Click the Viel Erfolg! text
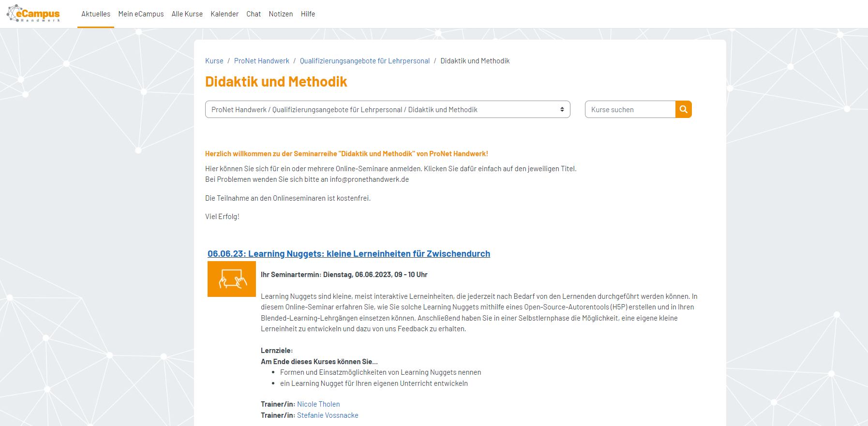This screenshot has width=868, height=426. point(222,217)
